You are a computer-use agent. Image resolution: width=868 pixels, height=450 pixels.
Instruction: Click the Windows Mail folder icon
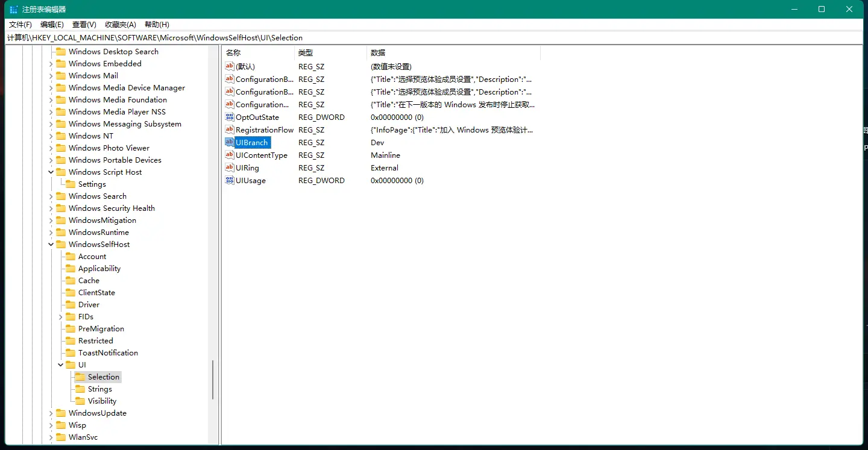[61, 76]
